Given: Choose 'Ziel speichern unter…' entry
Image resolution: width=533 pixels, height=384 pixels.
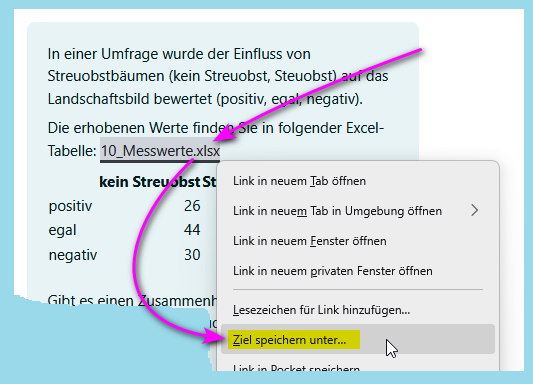Looking at the screenshot, I should (x=358, y=339).
